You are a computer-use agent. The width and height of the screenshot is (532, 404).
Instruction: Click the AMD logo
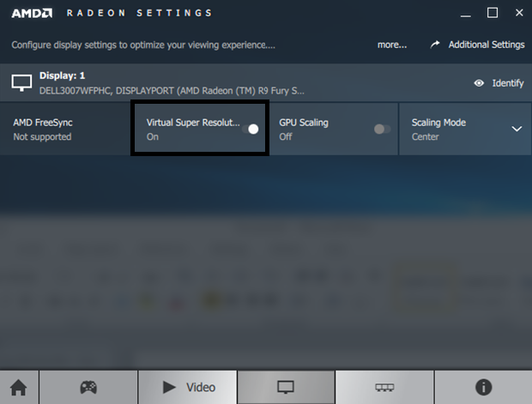point(32,13)
